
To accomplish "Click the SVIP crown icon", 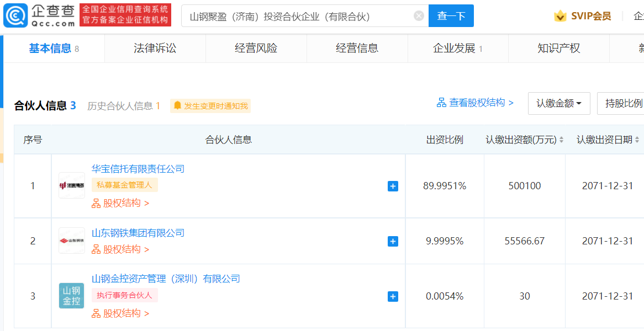I will (560, 16).
